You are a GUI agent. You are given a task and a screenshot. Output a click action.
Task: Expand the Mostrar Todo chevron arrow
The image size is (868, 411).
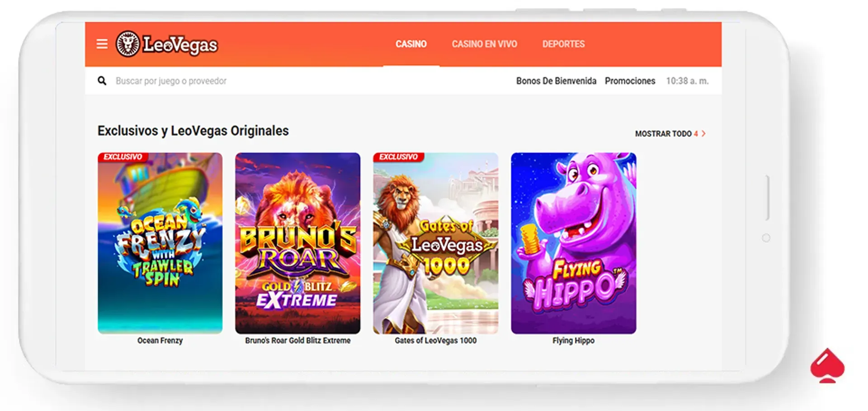(703, 134)
